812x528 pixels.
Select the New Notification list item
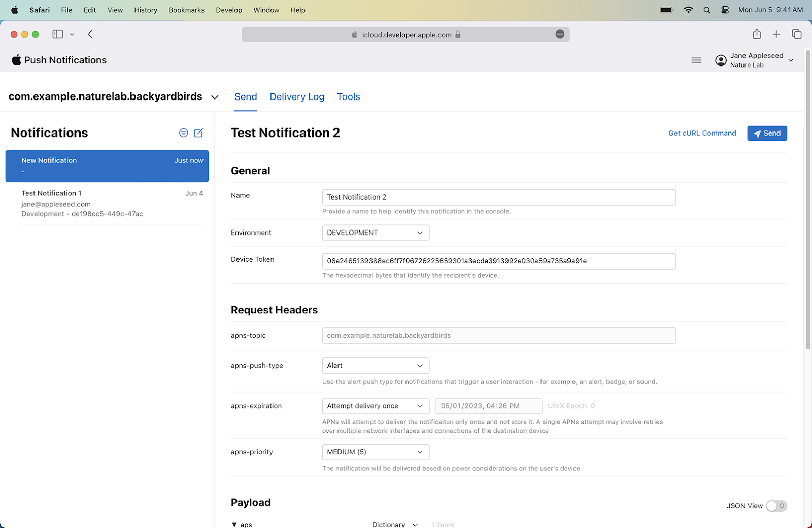107,166
